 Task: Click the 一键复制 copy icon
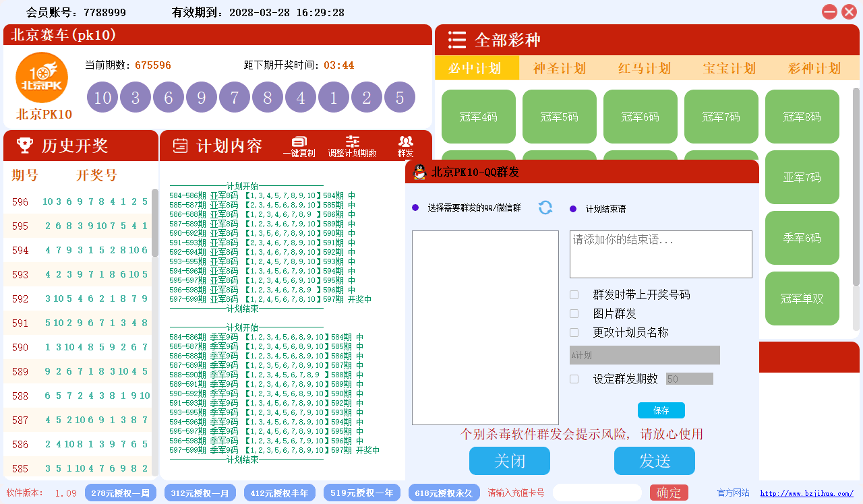tap(297, 141)
